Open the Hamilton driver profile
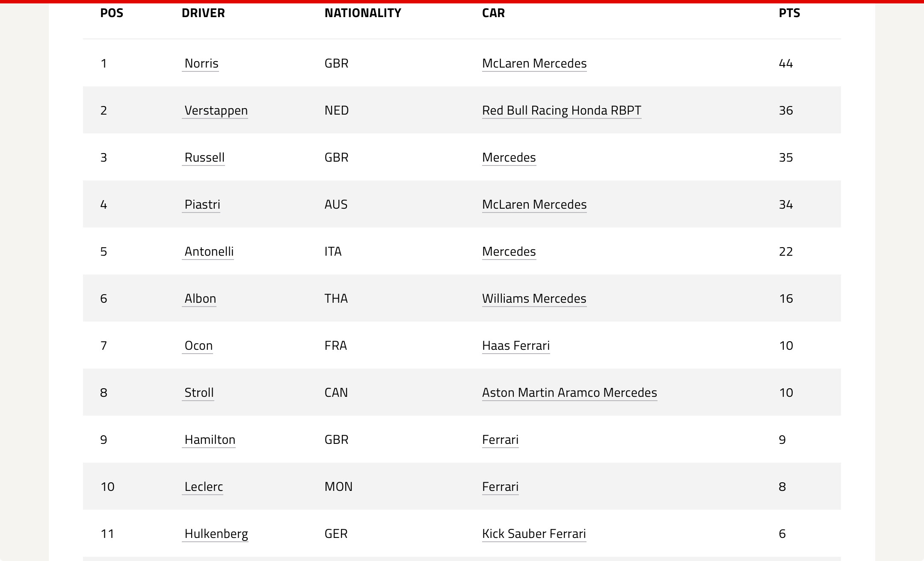Viewport: 924px width, 561px height. (x=209, y=440)
